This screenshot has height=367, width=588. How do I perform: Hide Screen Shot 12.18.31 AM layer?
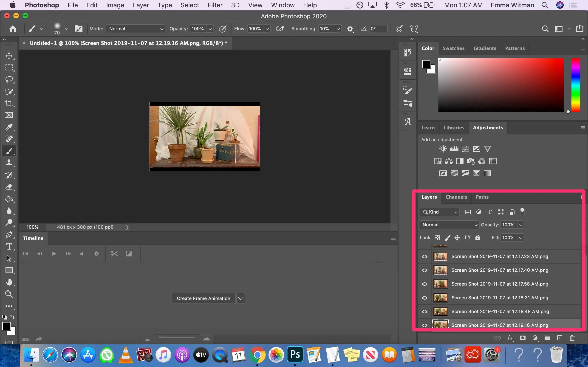point(424,298)
